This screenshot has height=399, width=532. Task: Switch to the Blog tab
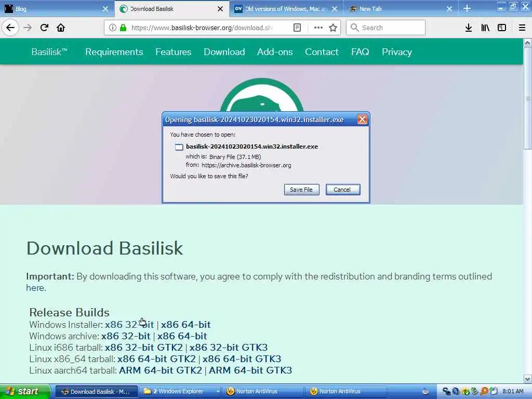click(57, 9)
